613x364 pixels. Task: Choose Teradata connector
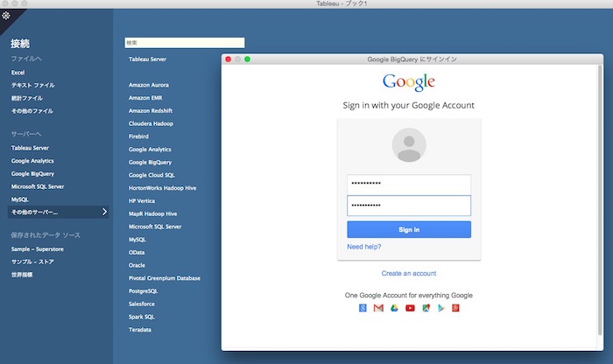[x=140, y=330]
